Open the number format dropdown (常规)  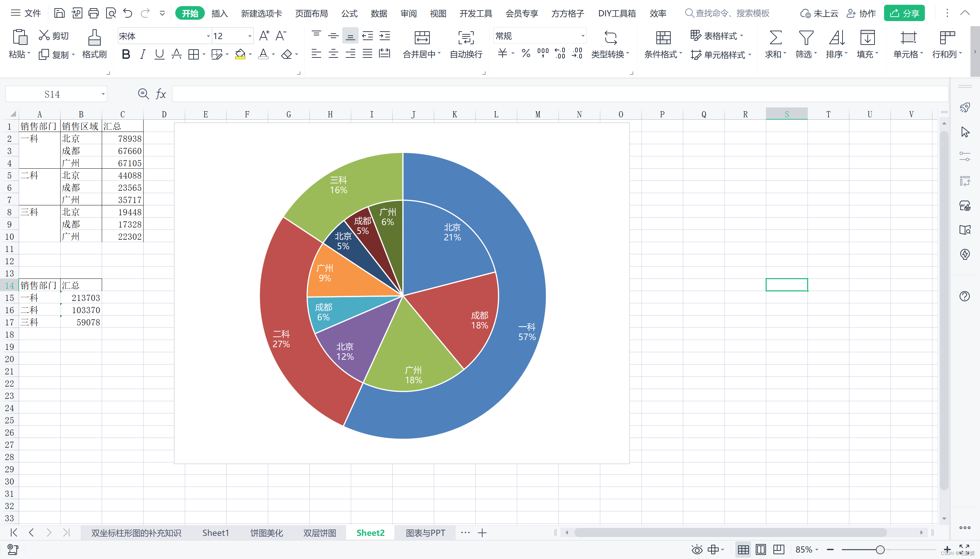pos(583,36)
